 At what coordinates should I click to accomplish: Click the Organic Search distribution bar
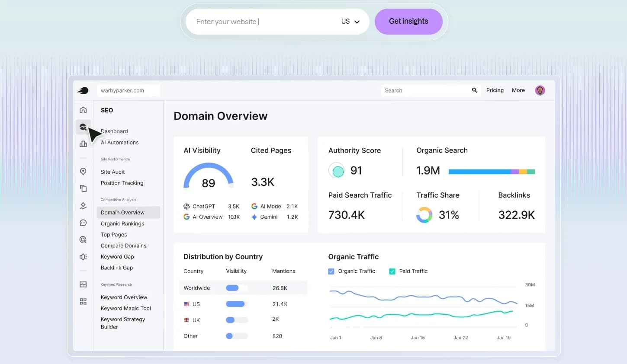tap(492, 172)
